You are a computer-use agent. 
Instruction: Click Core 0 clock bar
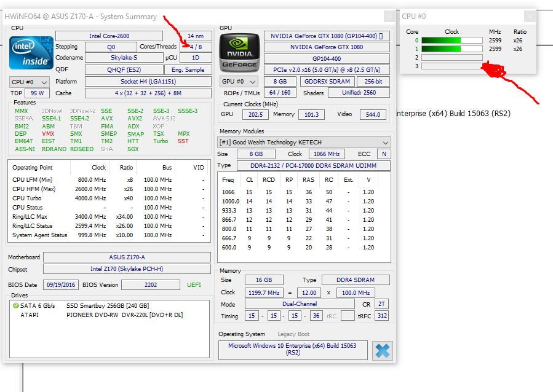coord(452,40)
